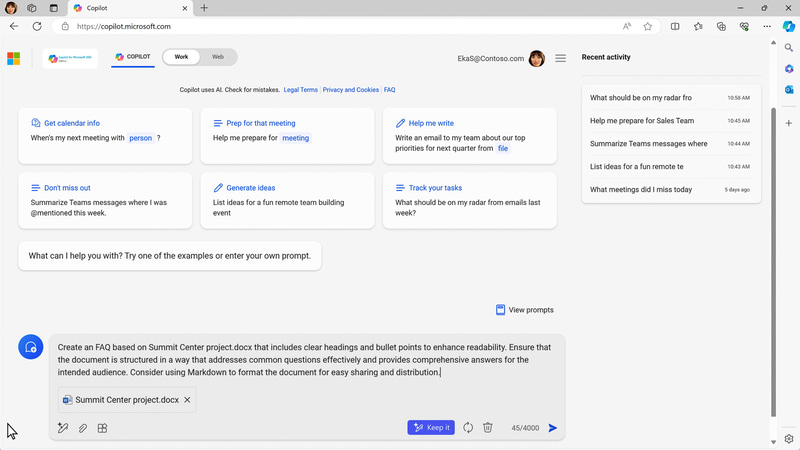Image resolution: width=800 pixels, height=450 pixels.
Task: Open the grid plugins icon in prompt box
Action: click(102, 428)
